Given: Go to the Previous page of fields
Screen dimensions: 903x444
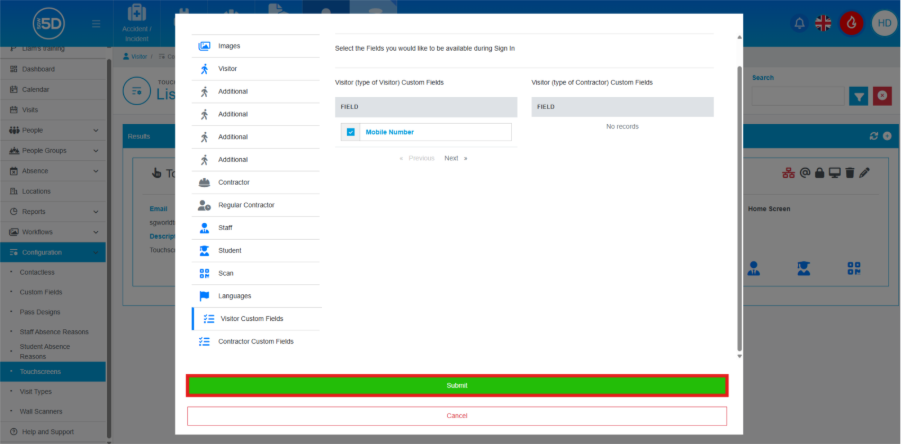Looking at the screenshot, I should pos(417,158).
